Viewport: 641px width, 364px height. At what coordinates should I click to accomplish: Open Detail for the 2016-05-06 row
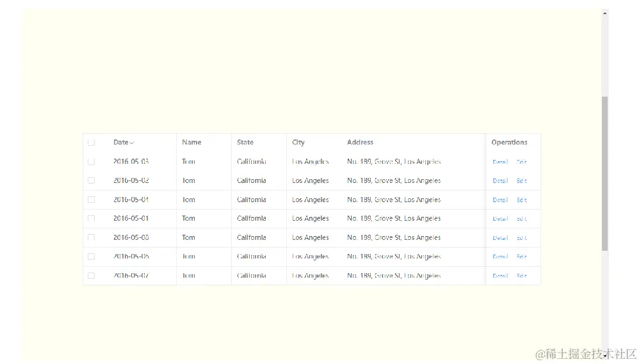pyautogui.click(x=500, y=257)
